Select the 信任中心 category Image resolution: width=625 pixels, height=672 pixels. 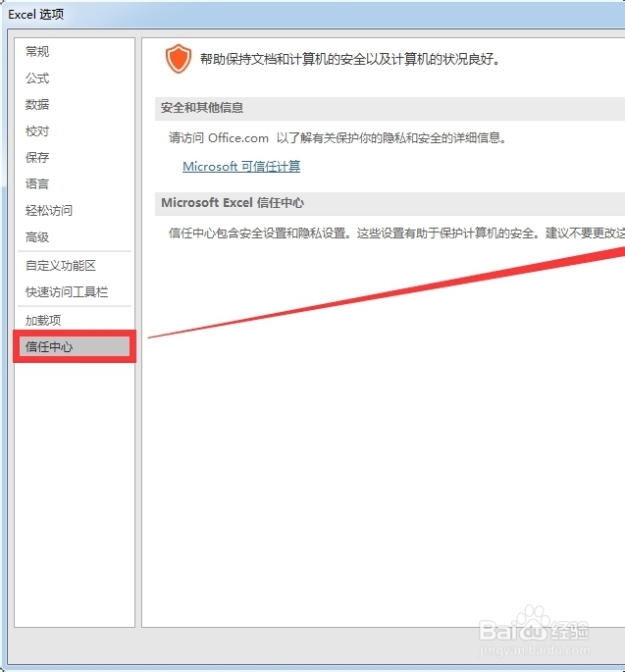point(75,346)
